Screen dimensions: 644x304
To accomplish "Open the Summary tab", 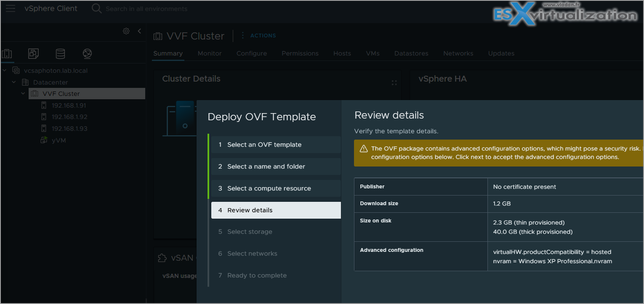I will pos(168,53).
